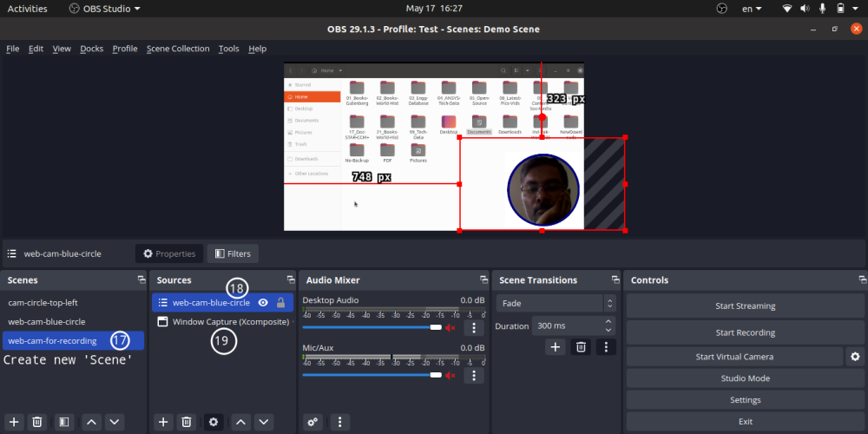Select the cam-circle-top-left scene
Screen dimensions: 868x434
[73, 303]
